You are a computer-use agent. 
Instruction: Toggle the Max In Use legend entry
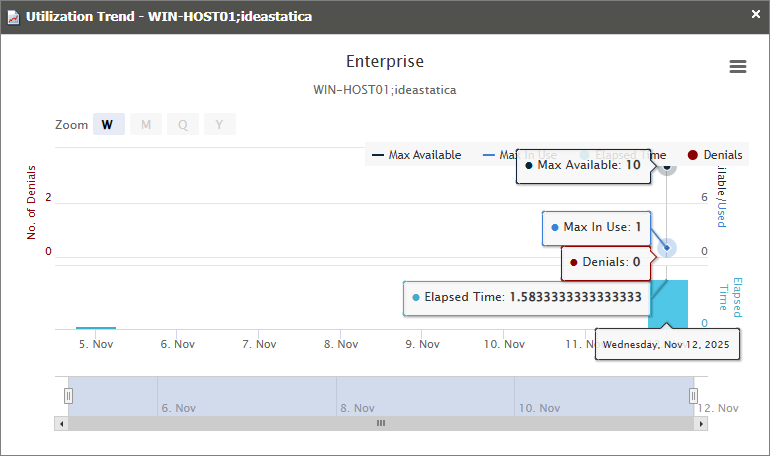505,155
